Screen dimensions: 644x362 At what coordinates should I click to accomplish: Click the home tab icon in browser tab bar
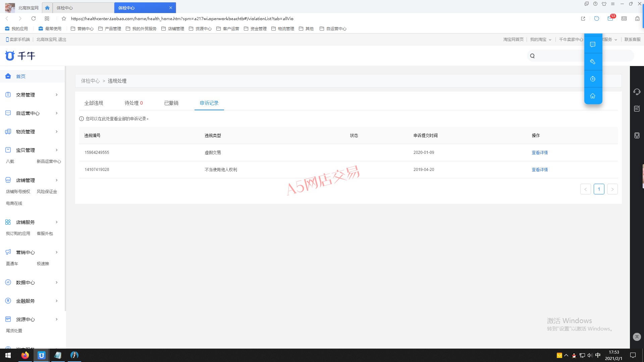click(x=47, y=8)
